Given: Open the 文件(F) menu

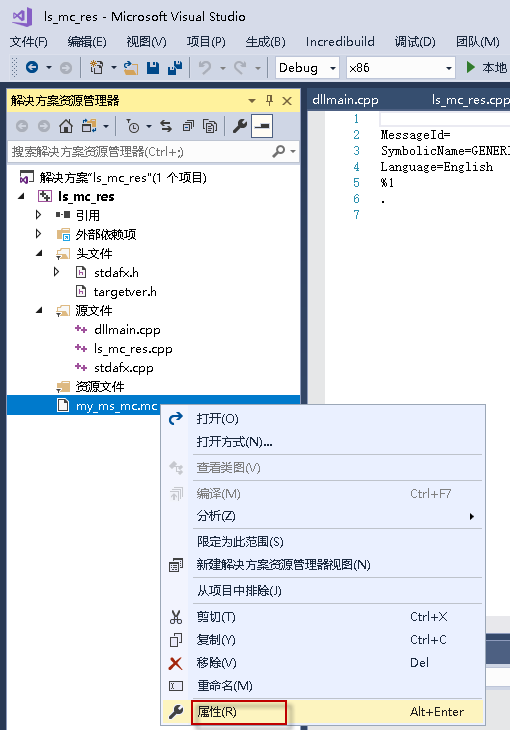Looking at the screenshot, I should pyautogui.click(x=28, y=41).
